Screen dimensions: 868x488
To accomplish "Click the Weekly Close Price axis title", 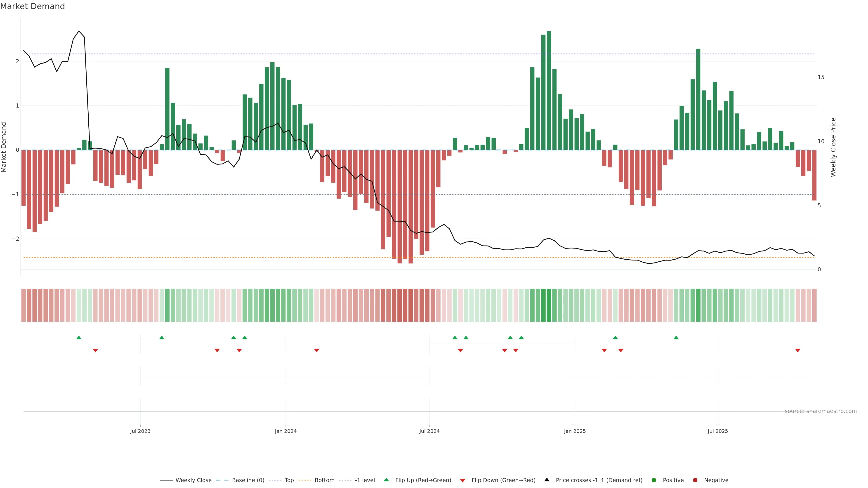I will pyautogui.click(x=833, y=147).
